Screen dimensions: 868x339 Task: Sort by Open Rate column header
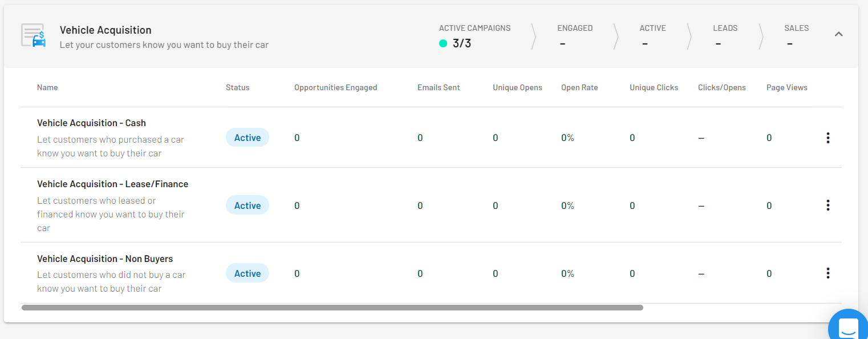tap(579, 87)
